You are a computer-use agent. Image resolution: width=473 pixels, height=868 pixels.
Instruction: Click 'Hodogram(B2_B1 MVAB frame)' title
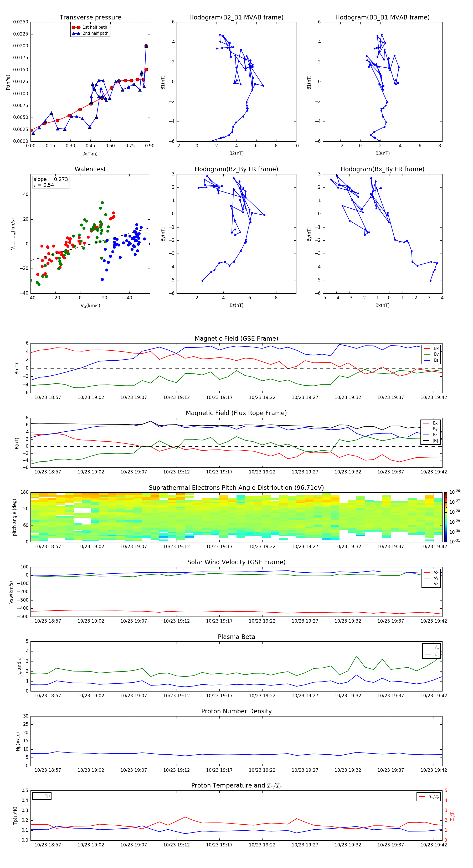coord(236,18)
